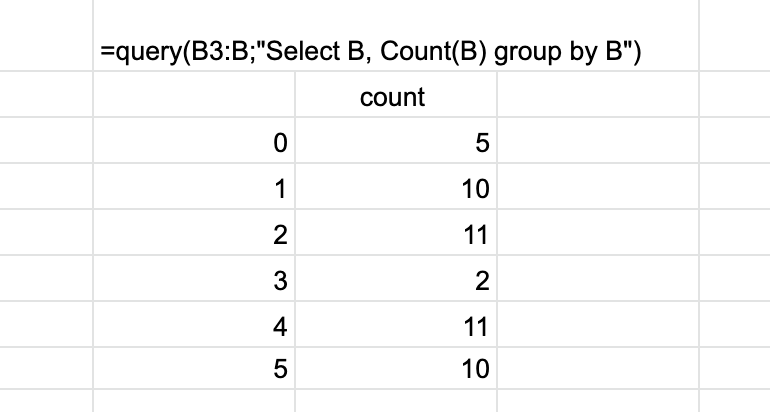Click the group value 5 in the last row
The image size is (770, 412).
coord(194,368)
